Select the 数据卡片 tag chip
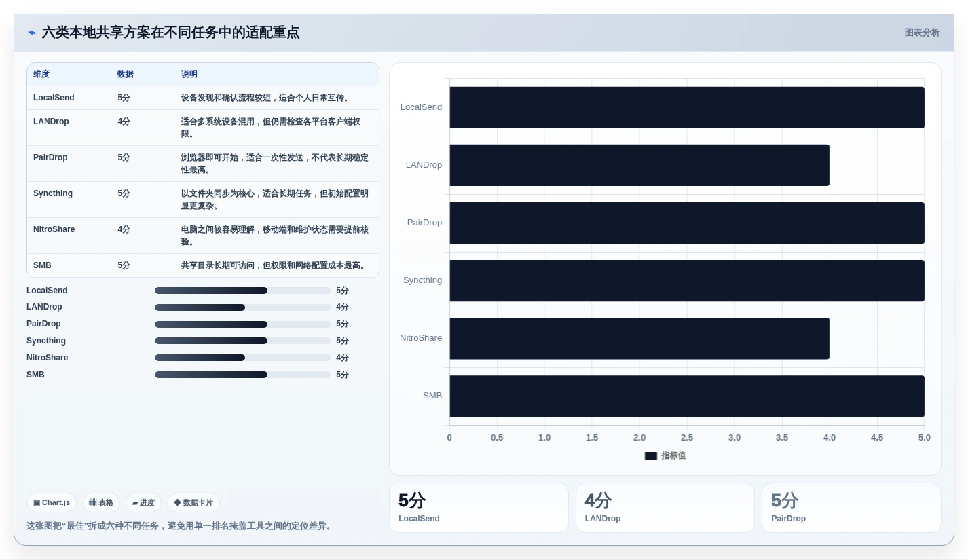 click(x=193, y=502)
